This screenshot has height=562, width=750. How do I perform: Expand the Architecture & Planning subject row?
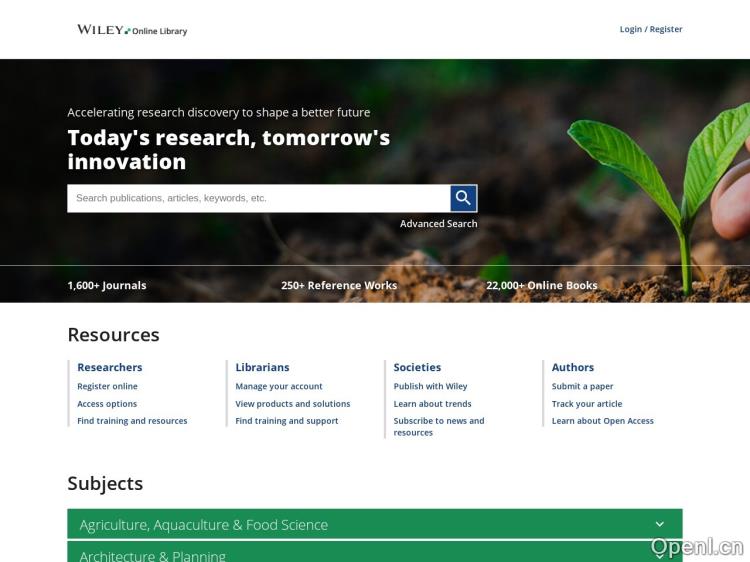(374, 554)
